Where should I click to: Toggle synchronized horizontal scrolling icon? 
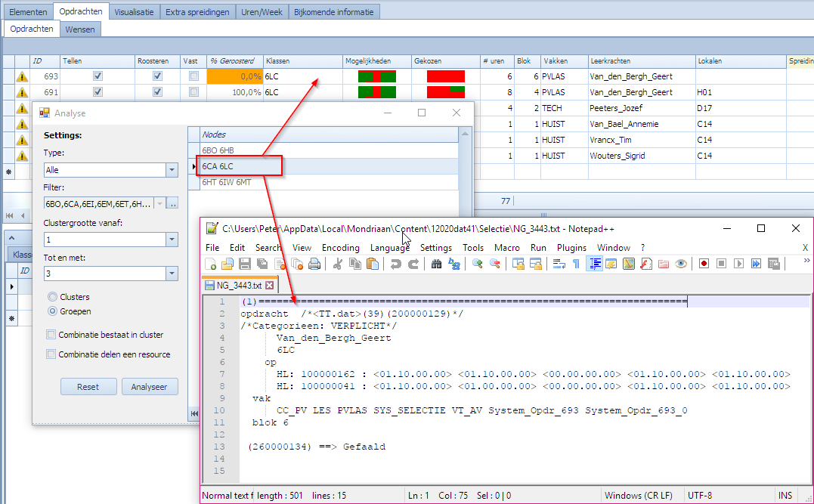click(x=536, y=264)
